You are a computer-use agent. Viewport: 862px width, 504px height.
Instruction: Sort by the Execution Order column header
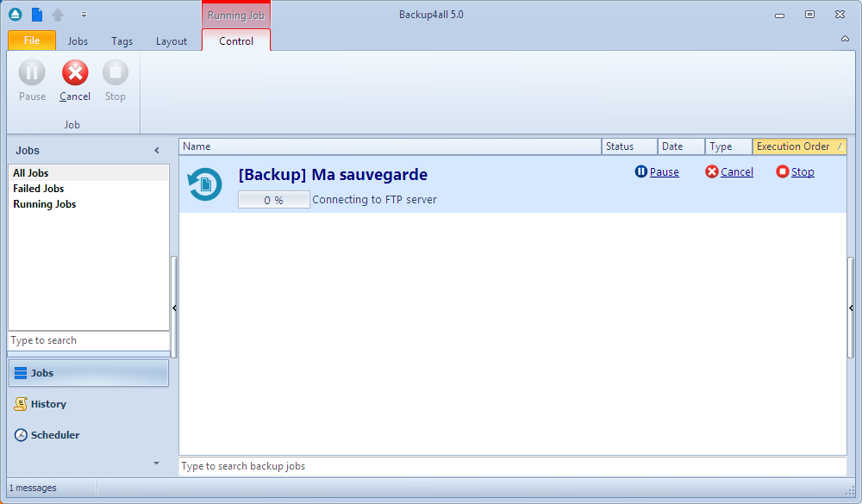799,146
